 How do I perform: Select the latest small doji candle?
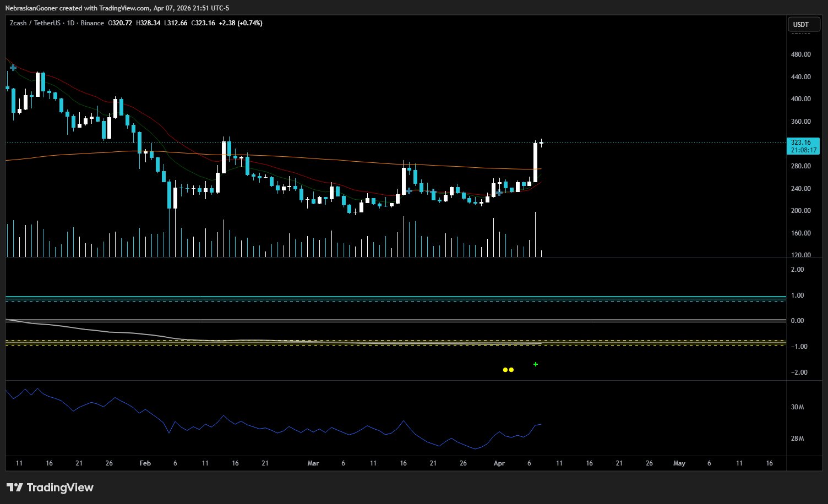[542, 143]
